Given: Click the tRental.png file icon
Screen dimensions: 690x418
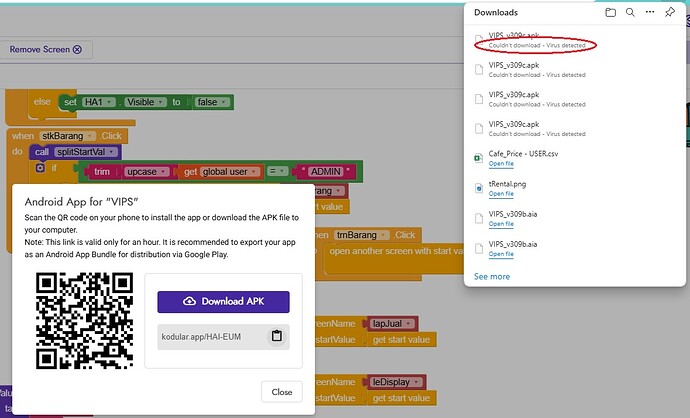Looking at the screenshot, I should [x=478, y=188].
